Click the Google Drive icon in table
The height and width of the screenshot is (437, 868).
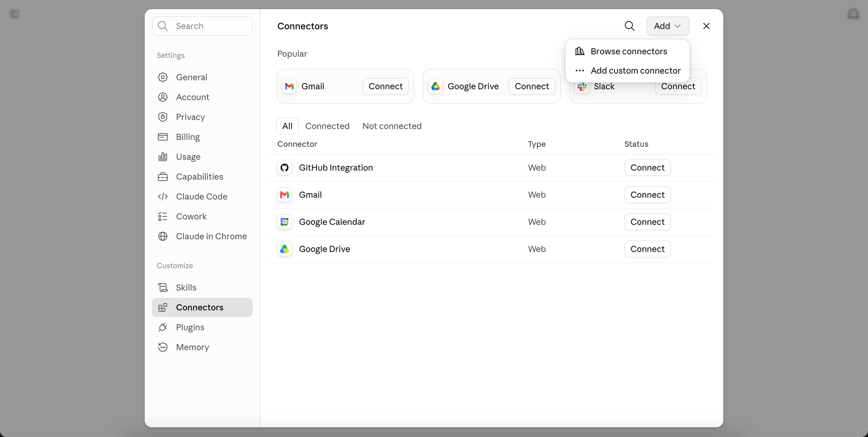point(285,249)
